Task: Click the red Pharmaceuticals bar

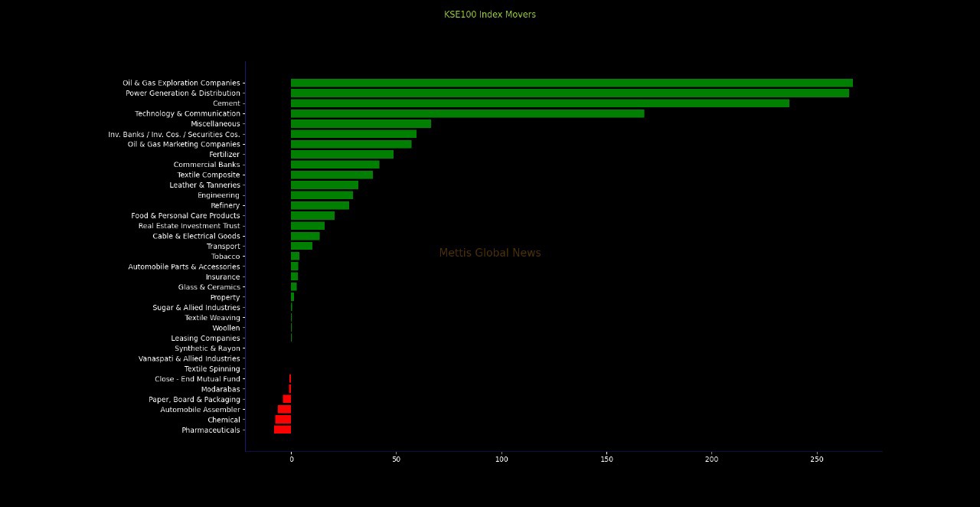Action: (x=283, y=430)
